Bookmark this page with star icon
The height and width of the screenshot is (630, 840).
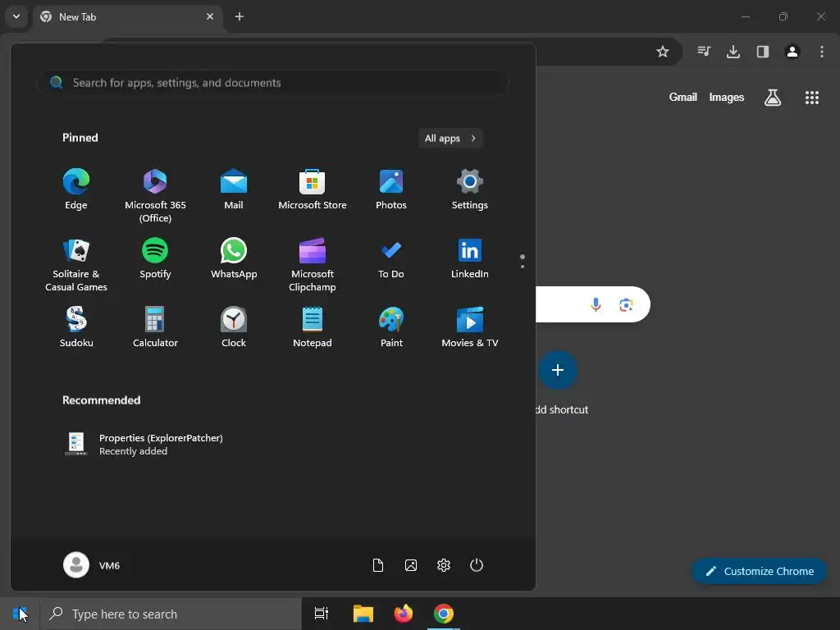pos(663,52)
